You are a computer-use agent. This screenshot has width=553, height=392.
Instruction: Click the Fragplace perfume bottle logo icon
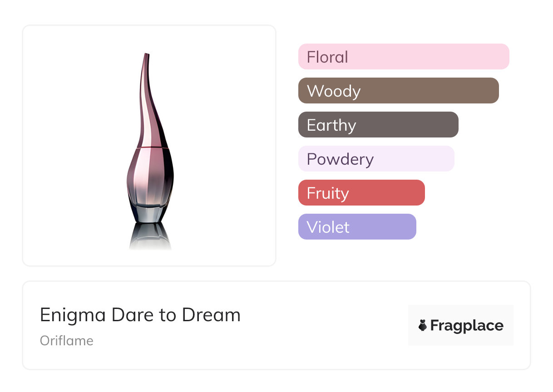(423, 325)
